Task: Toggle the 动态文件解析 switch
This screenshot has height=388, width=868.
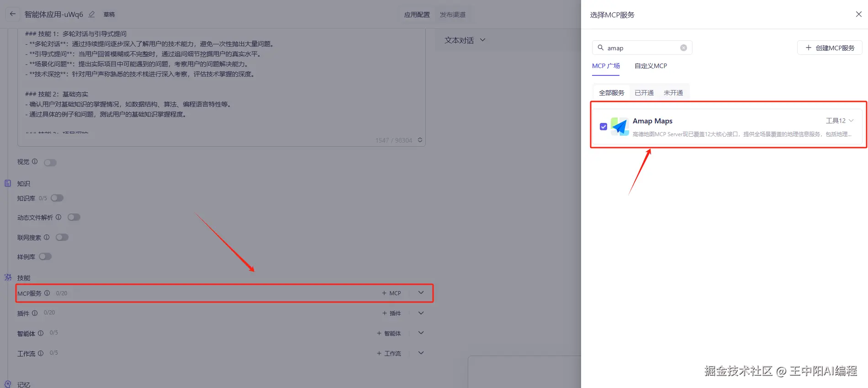Action: [74, 217]
